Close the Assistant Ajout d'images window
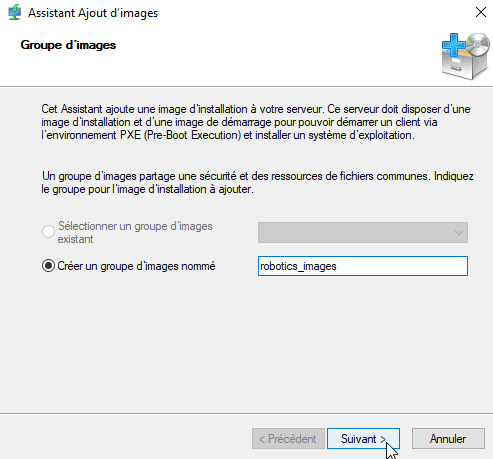The width and height of the screenshot is (493, 459). click(481, 12)
